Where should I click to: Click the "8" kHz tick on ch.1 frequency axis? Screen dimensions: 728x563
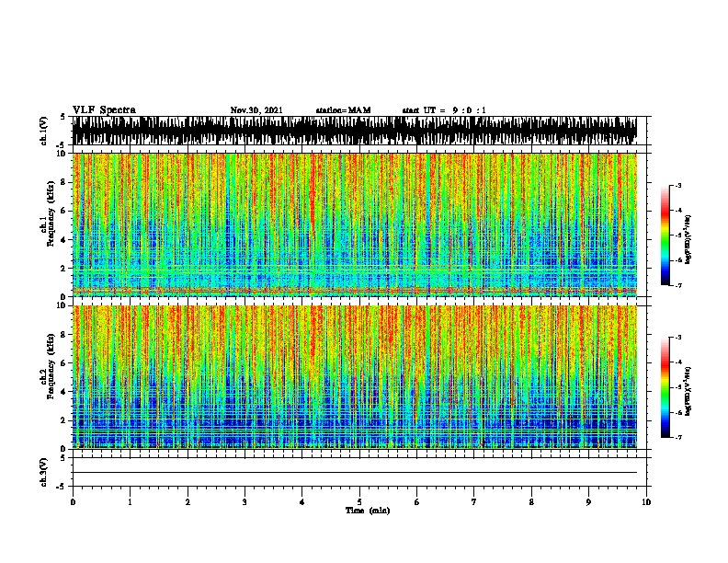coord(64,182)
